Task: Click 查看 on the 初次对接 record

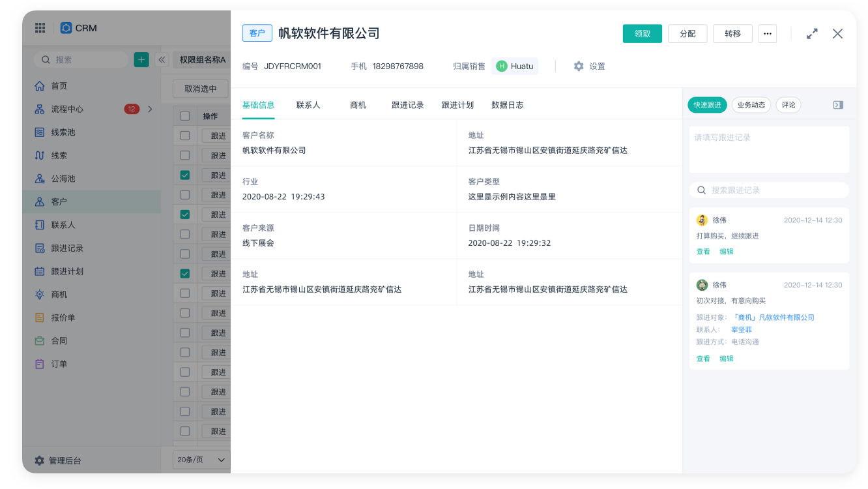Action: point(703,359)
